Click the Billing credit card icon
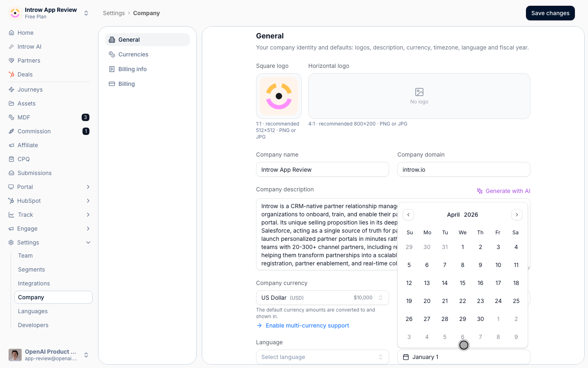The image size is (588, 368). click(x=112, y=84)
